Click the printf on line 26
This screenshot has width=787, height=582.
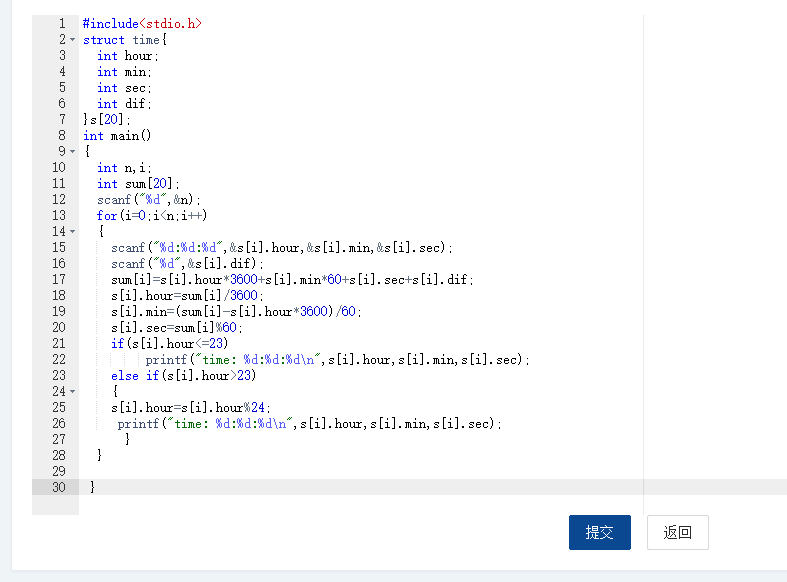(309, 423)
